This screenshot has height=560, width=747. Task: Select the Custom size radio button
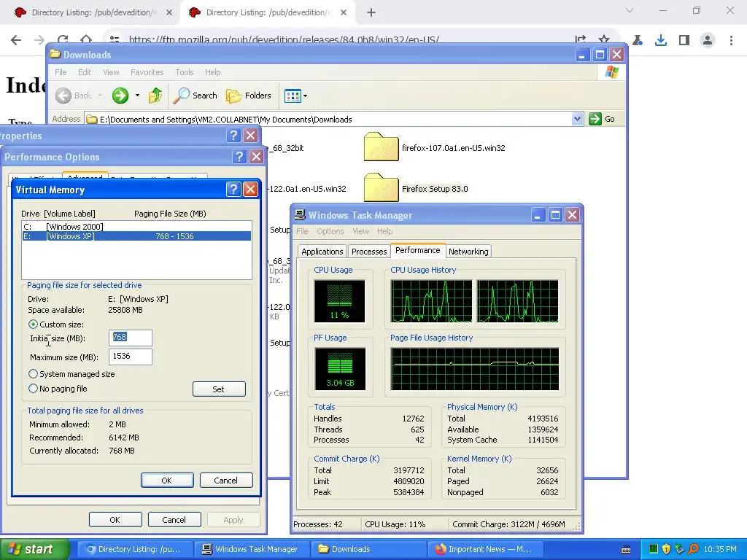(x=33, y=324)
